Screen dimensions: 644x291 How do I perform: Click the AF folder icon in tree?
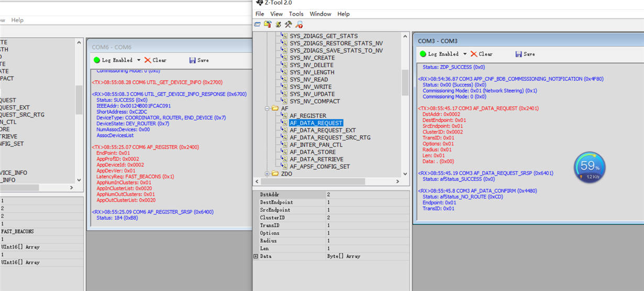275,109
